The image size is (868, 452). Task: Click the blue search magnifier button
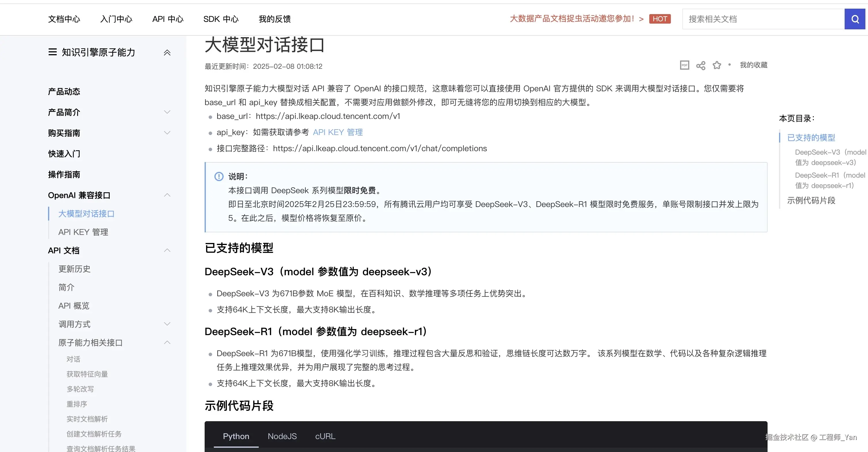855,19
